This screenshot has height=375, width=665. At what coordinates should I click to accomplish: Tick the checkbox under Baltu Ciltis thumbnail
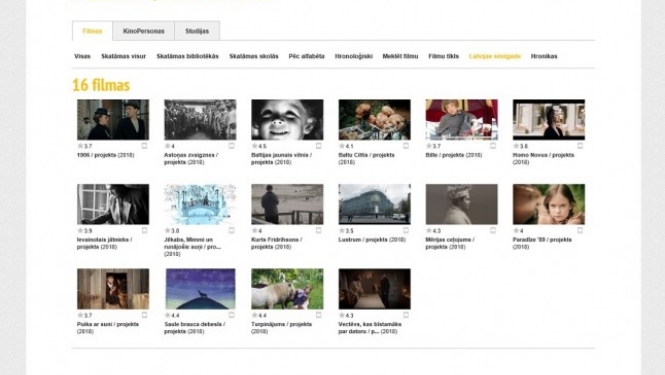(406, 146)
